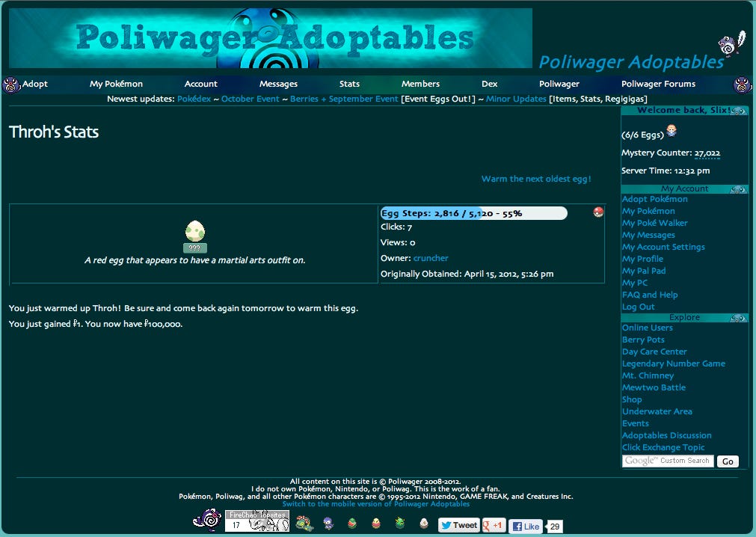Open My Pokémon in the sidebar
Screen dimensions: 756x537
pos(648,211)
